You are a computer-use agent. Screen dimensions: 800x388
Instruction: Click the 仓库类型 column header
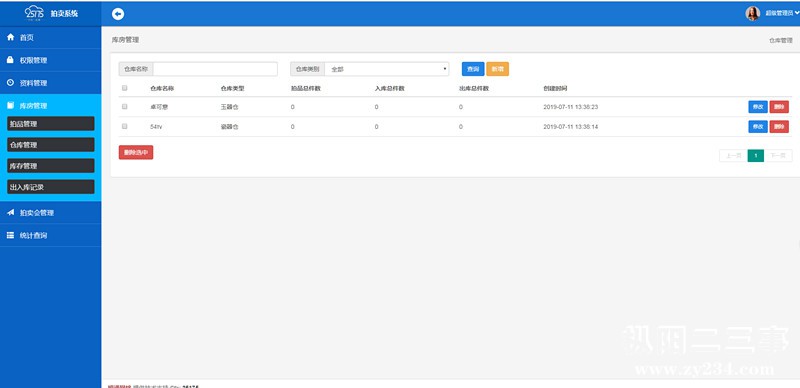[233, 88]
